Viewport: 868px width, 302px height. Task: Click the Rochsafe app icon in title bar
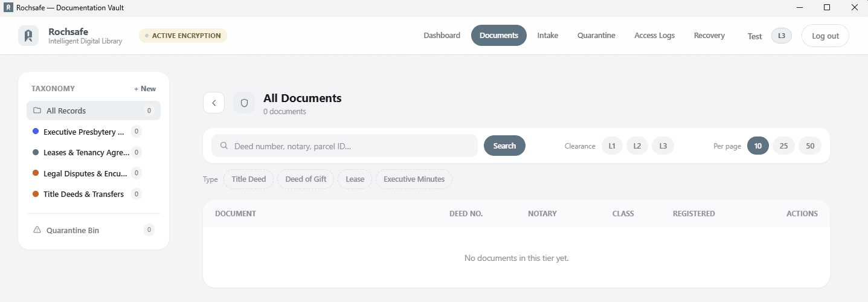tap(8, 8)
